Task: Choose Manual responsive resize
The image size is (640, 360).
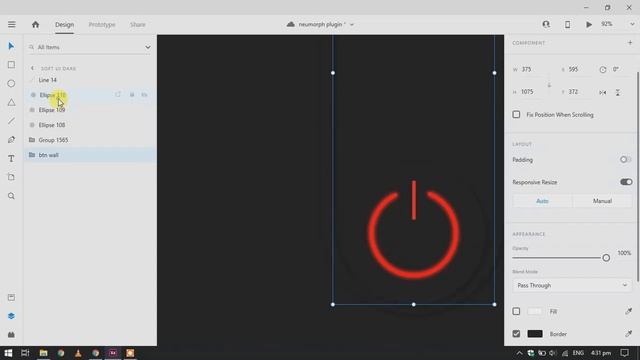Action: coord(602,201)
